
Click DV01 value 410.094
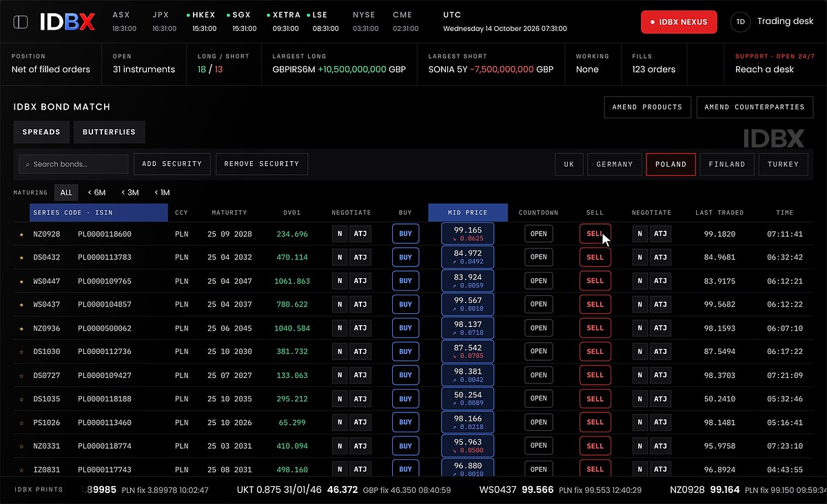292,446
